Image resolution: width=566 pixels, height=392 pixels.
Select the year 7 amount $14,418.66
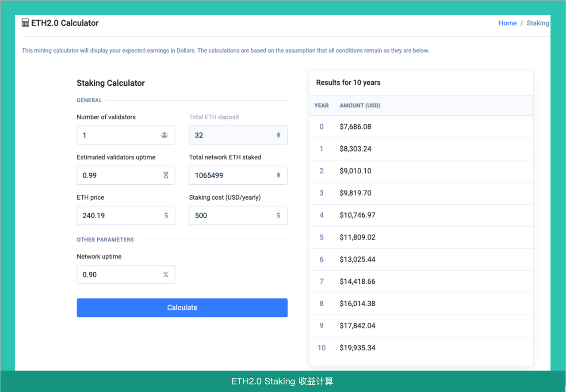[358, 282]
